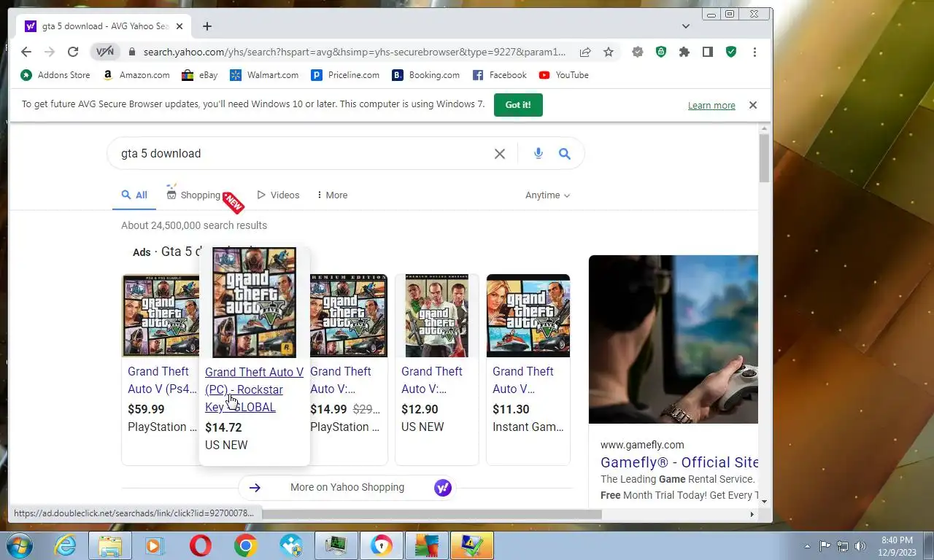
Task: Open the gray verified badge extension
Action: pos(638,52)
